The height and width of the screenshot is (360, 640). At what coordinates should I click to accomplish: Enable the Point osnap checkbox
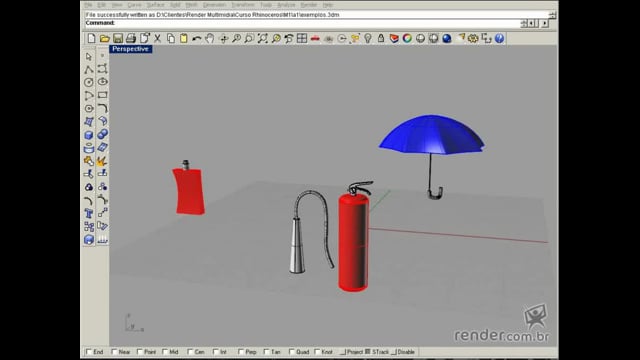(140, 352)
